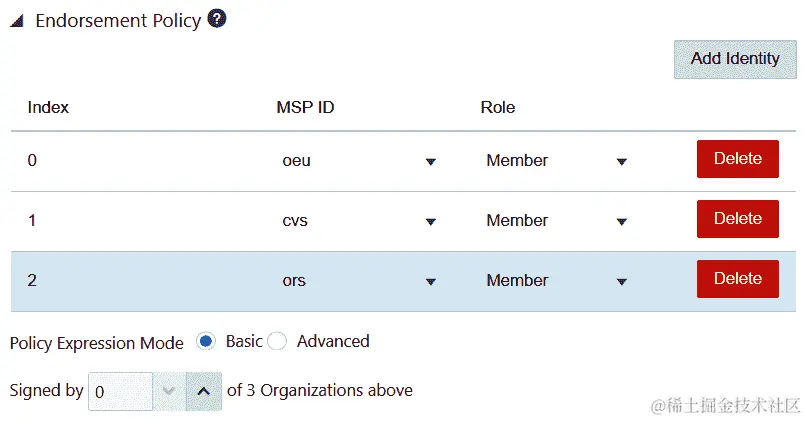Image resolution: width=807 pixels, height=421 pixels.
Task: Click the Add Identity button
Action: click(734, 58)
